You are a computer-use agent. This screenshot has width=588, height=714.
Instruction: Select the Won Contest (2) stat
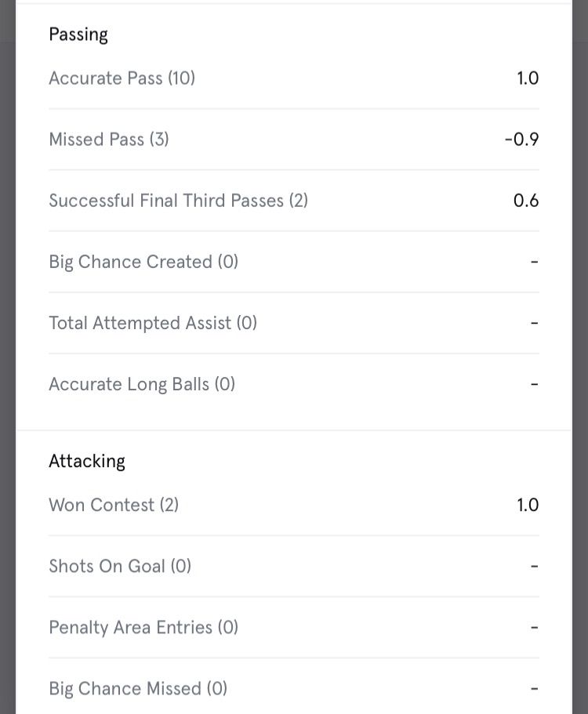(114, 505)
